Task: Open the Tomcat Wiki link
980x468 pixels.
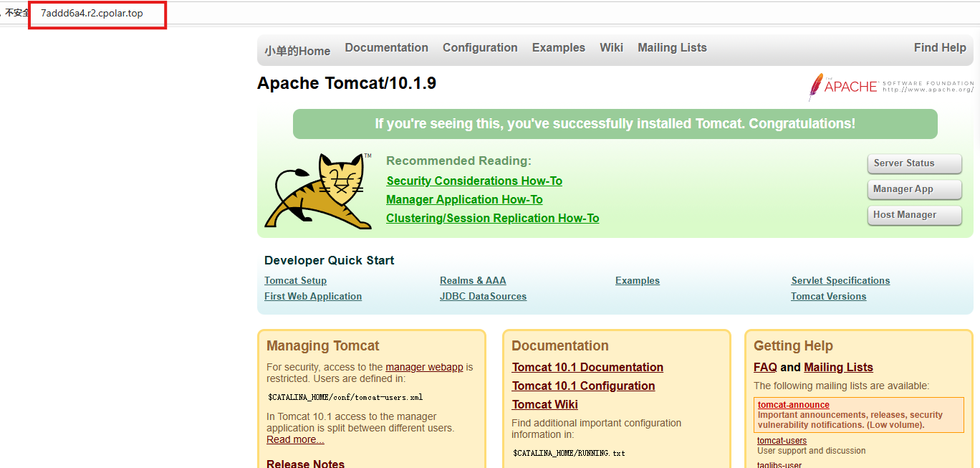Action: pyautogui.click(x=545, y=405)
